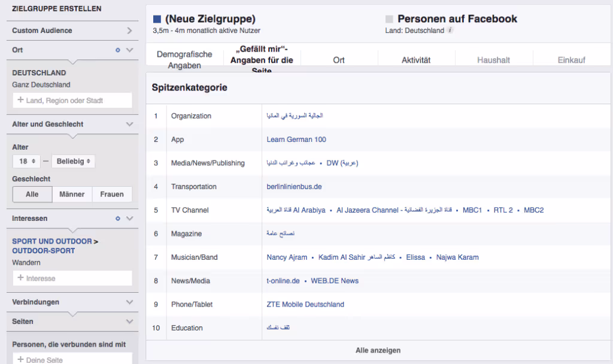The width and height of the screenshot is (613, 364).
Task: Open the Elissa link
Action: pyautogui.click(x=415, y=257)
